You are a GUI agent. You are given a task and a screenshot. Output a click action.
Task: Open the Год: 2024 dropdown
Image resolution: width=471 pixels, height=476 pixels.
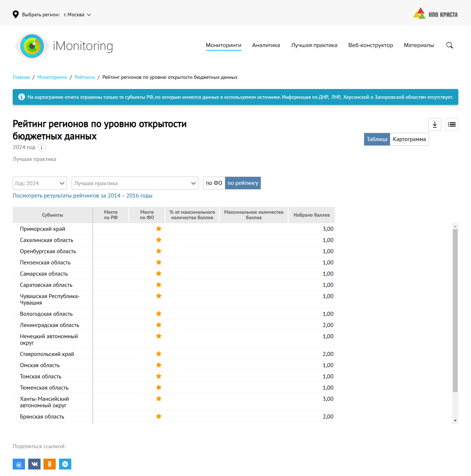[x=40, y=183]
